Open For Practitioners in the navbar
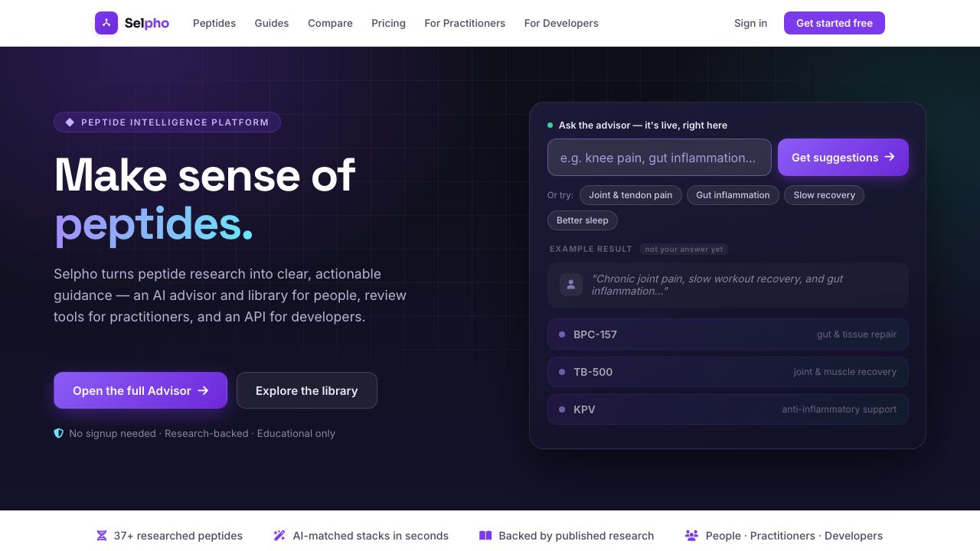The image size is (980, 551). pyautogui.click(x=465, y=23)
